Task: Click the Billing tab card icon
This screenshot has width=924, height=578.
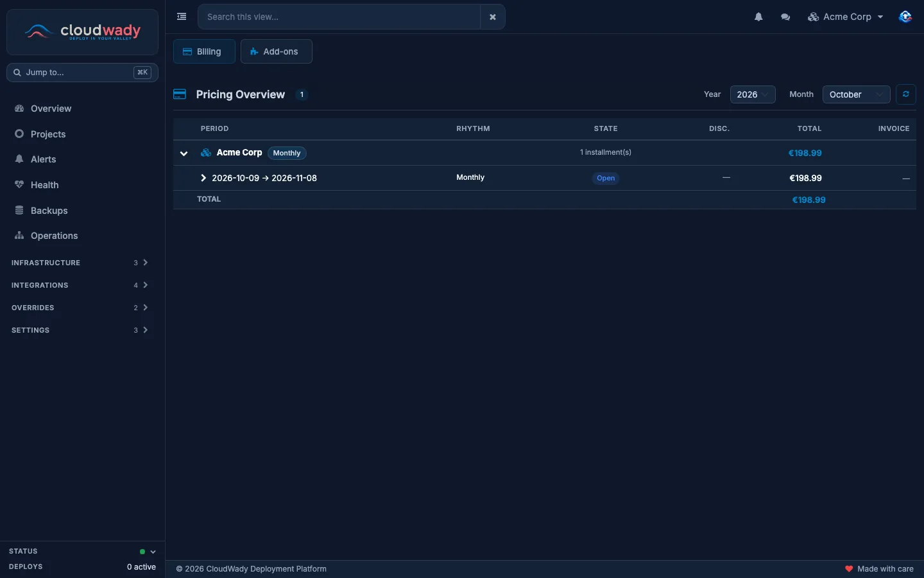Action: point(187,51)
